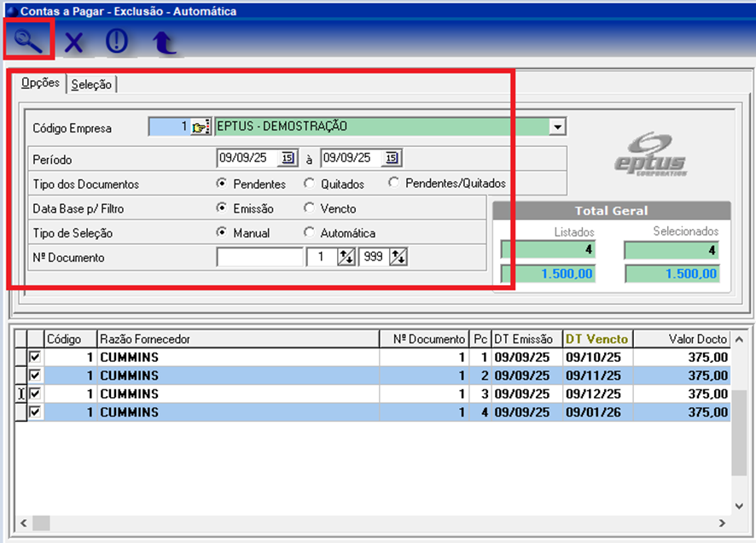
Task: Click the X delete icon in toolbar
Action: pyautogui.click(x=74, y=42)
